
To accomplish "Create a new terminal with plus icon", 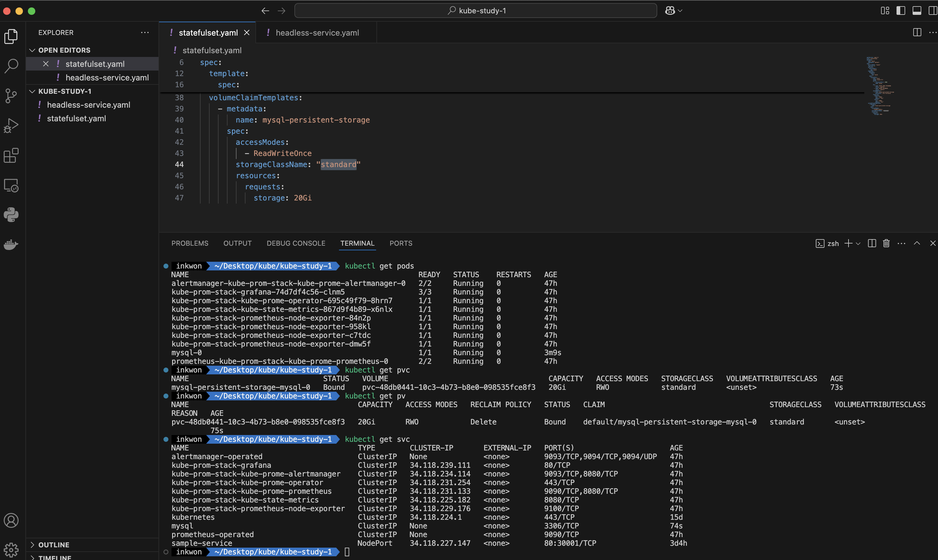I will [848, 243].
